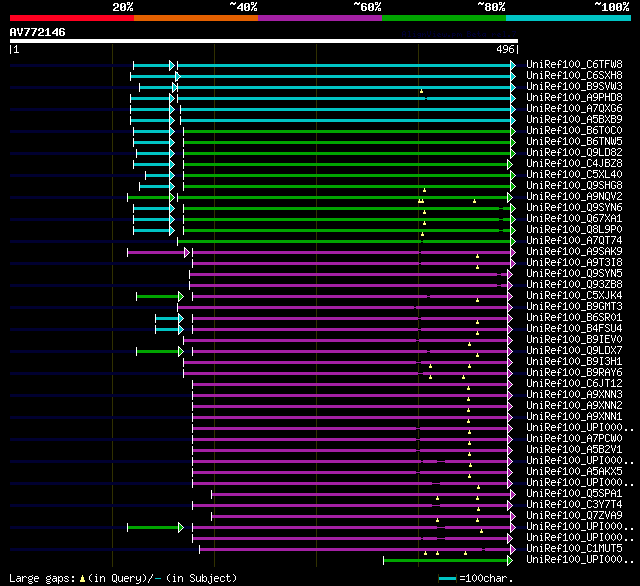Image resolution: width=640 pixels, height=586 pixels.
Task: Select hit label UniRef100_B6TNW5
Action: click(574, 142)
